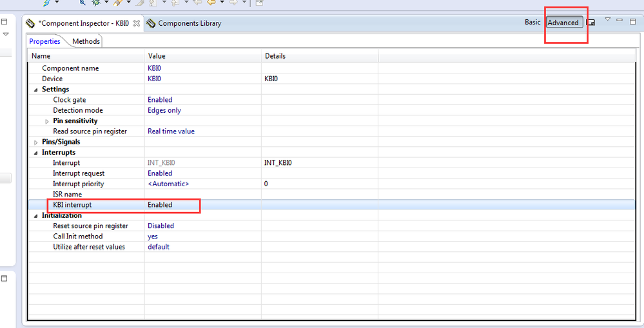This screenshot has width=644, height=328.
Task: Open the dropdown beside the yellow back arrow
Action: pos(222,2)
